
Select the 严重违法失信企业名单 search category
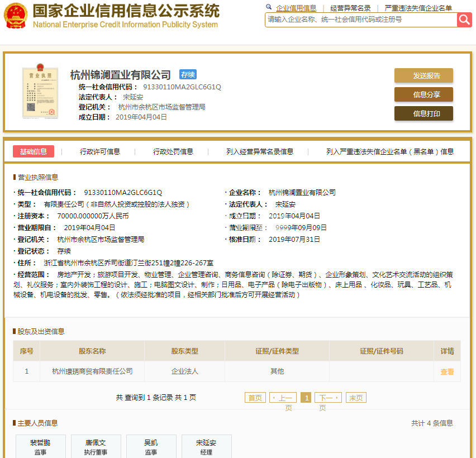click(x=418, y=8)
